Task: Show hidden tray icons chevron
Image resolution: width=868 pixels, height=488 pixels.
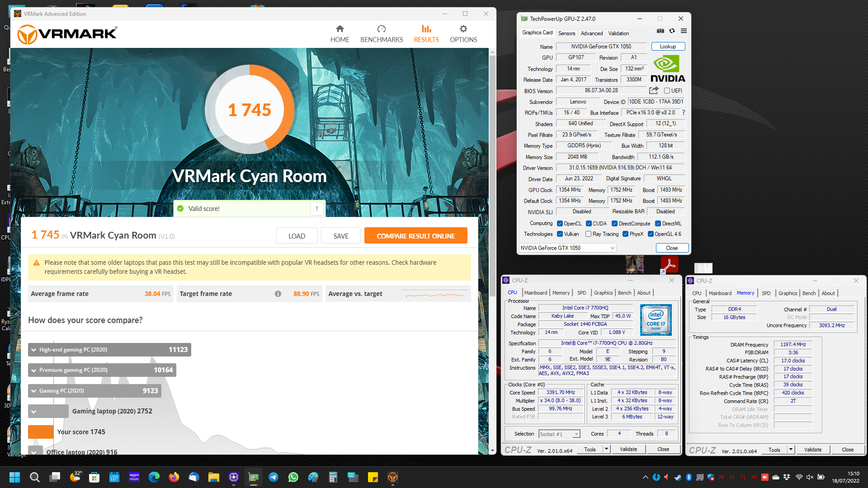Action: 645,477
